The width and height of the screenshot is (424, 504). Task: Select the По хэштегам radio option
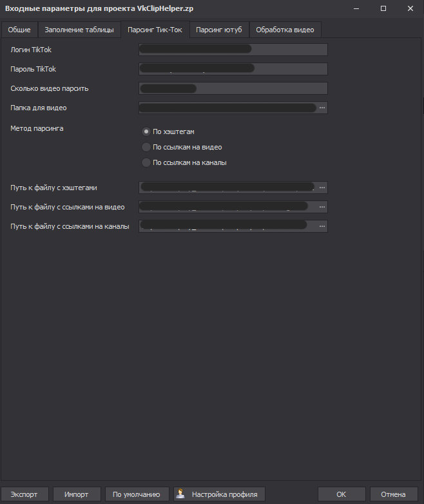tap(146, 131)
